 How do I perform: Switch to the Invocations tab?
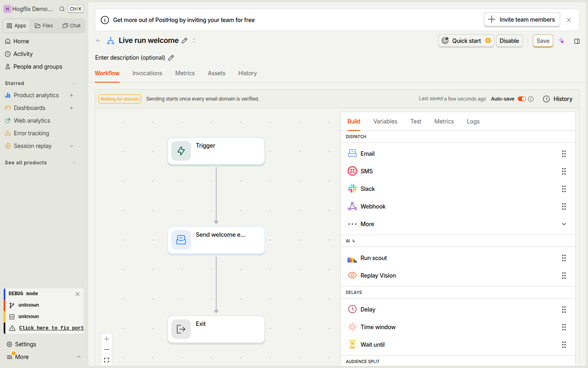(147, 73)
